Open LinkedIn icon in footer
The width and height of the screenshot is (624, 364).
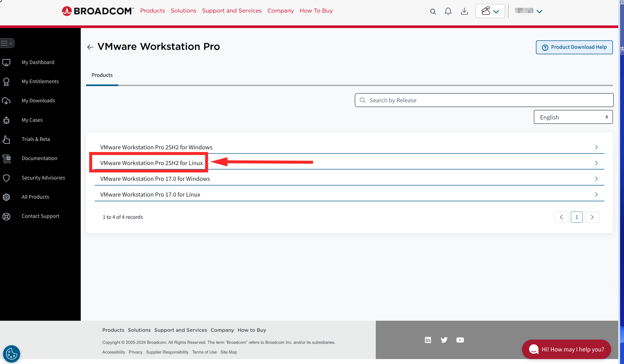[428, 340]
